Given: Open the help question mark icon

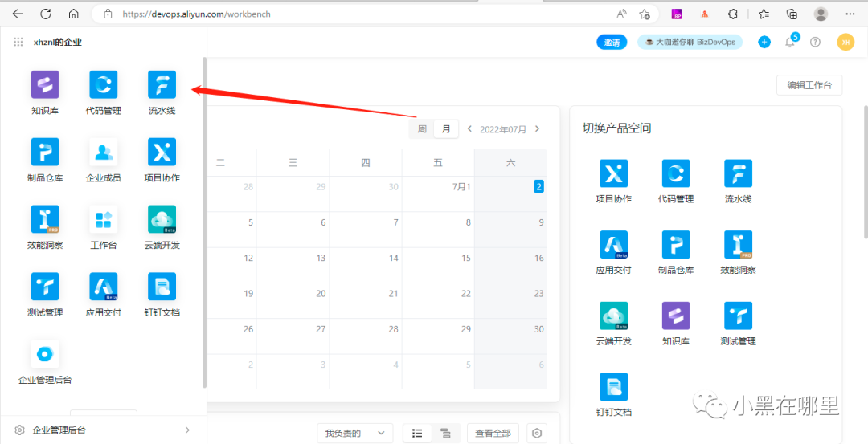Looking at the screenshot, I should click(816, 42).
